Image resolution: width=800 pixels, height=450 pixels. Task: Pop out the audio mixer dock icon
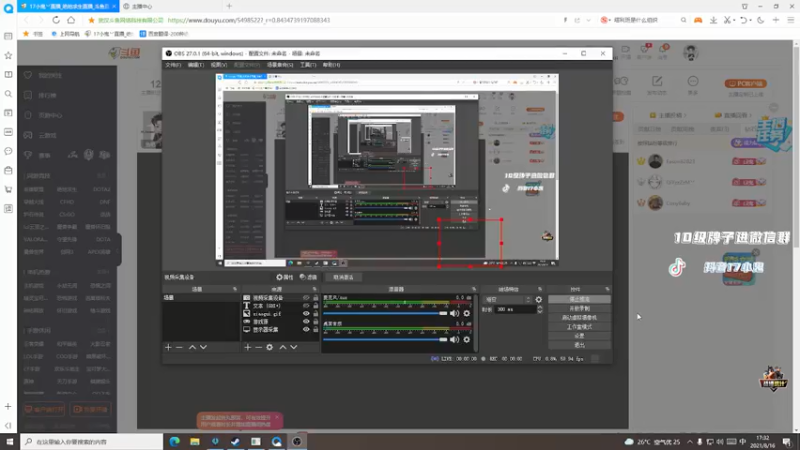coord(474,289)
